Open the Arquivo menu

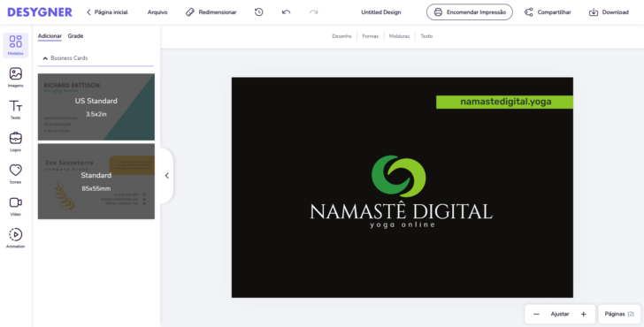tap(157, 12)
